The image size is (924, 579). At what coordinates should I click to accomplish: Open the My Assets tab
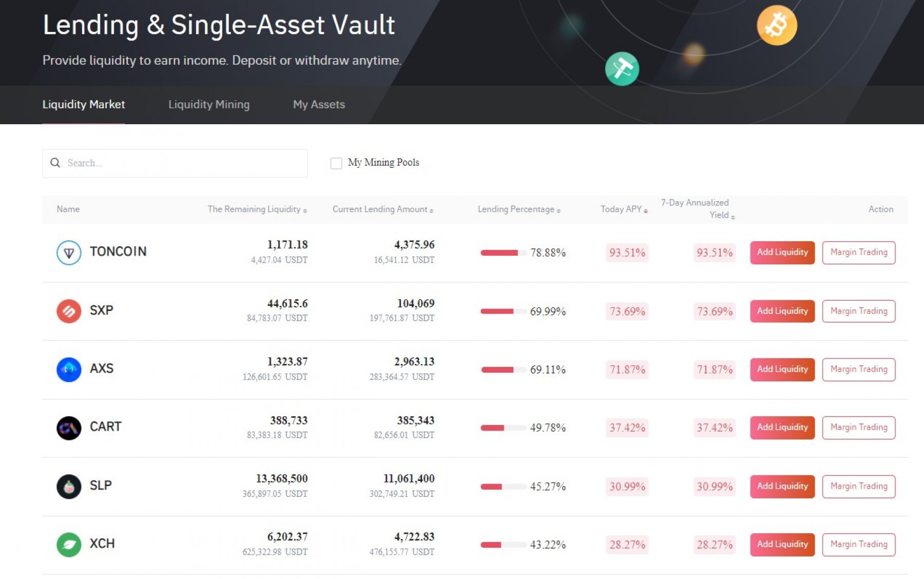[x=319, y=105]
